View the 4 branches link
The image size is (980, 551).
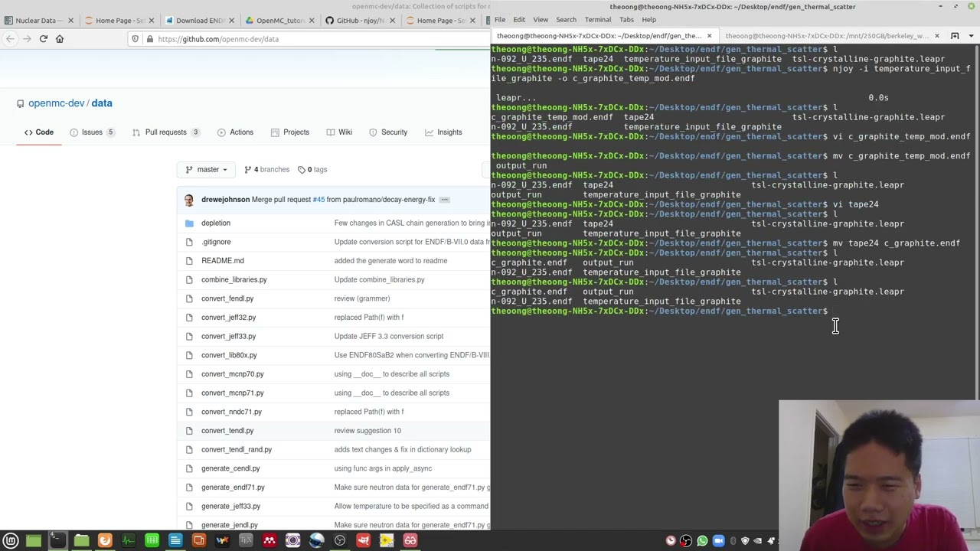point(266,169)
